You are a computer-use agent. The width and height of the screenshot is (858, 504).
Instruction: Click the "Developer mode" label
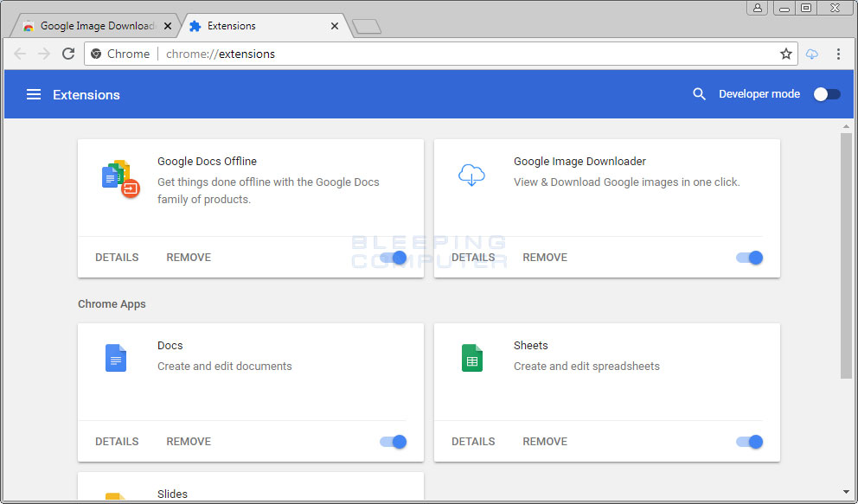759,94
